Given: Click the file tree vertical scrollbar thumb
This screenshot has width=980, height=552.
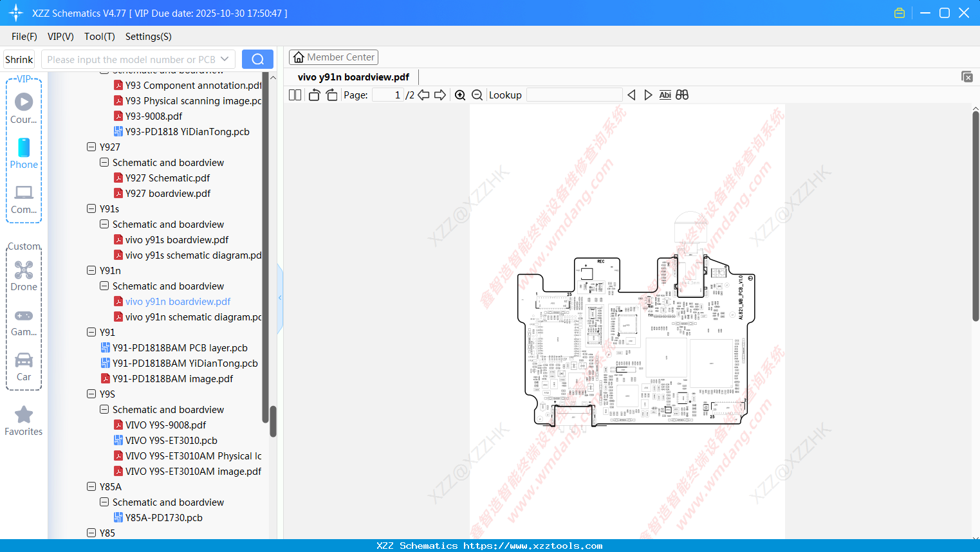Looking at the screenshot, I should pos(273,421).
